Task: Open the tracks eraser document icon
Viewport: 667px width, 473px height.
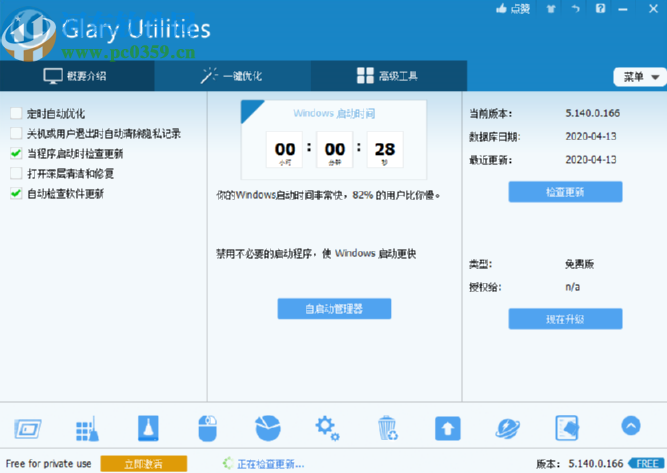Action: pos(567,428)
